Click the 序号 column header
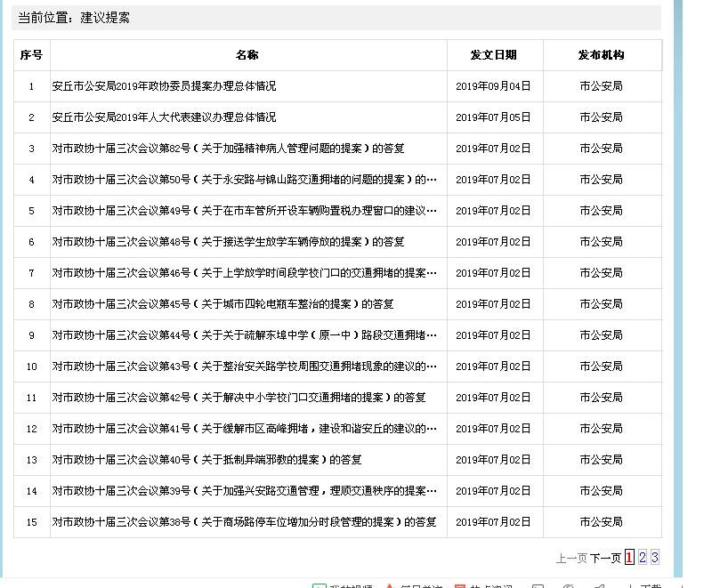Screen dimensions: 712x588 point(31,55)
